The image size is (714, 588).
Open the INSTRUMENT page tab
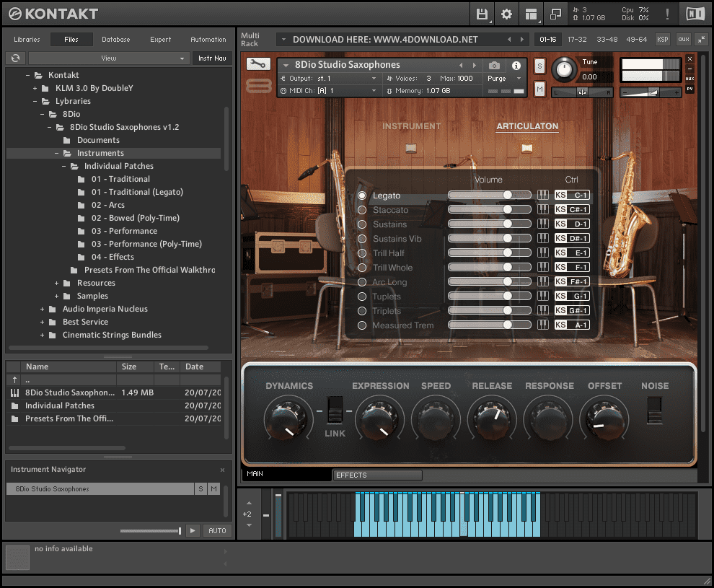click(411, 126)
